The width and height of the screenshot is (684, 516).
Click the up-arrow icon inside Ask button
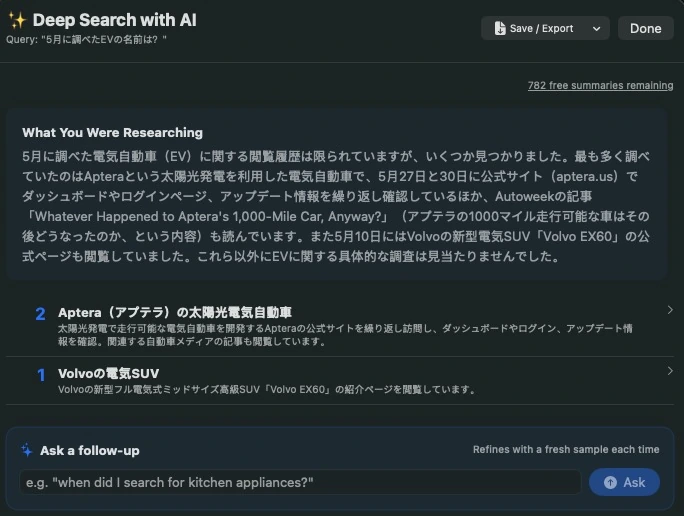coord(610,482)
